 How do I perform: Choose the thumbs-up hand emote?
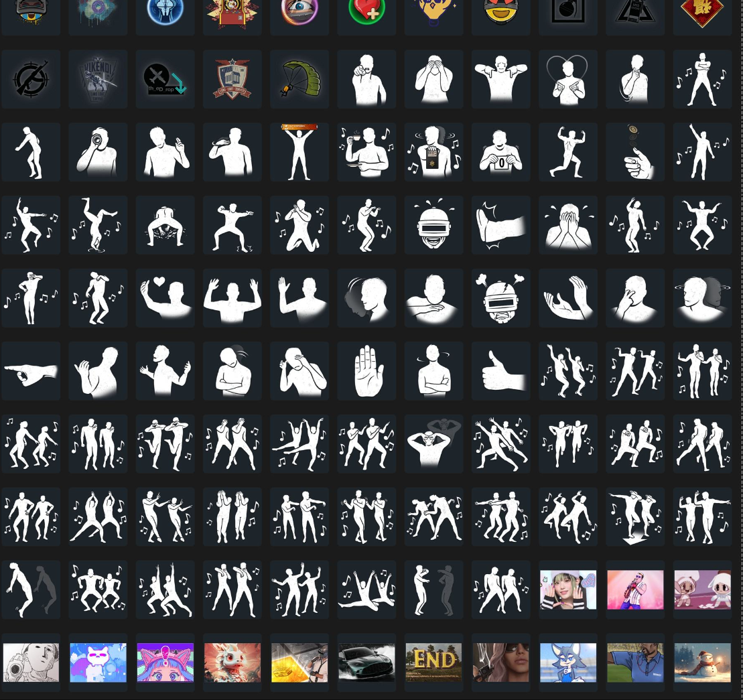[x=501, y=371]
